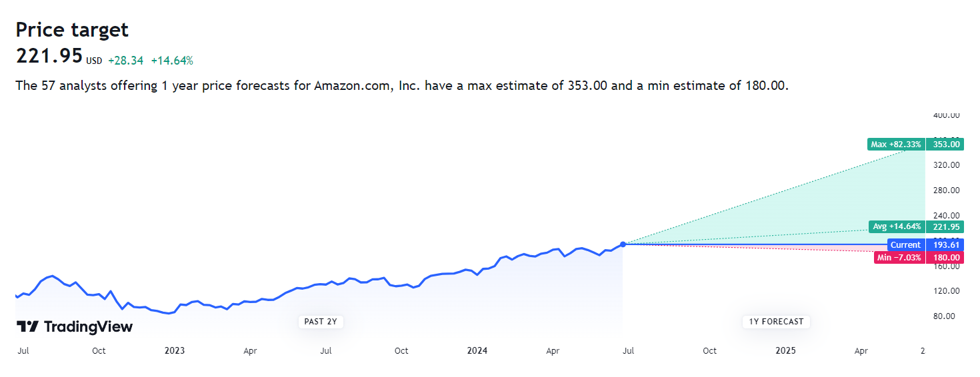Image resolution: width=980 pixels, height=377 pixels.
Task: Click the 353.00 max price value label
Action: 946,144
